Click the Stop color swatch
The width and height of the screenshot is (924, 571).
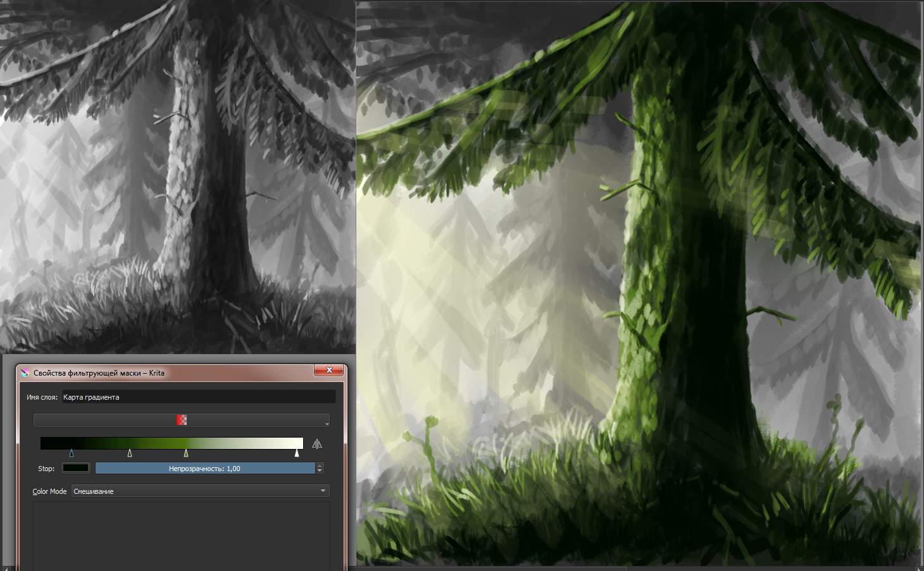(x=75, y=469)
